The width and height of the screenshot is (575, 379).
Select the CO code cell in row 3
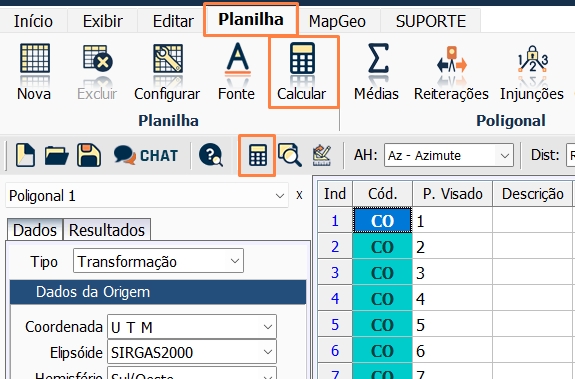[382, 272]
